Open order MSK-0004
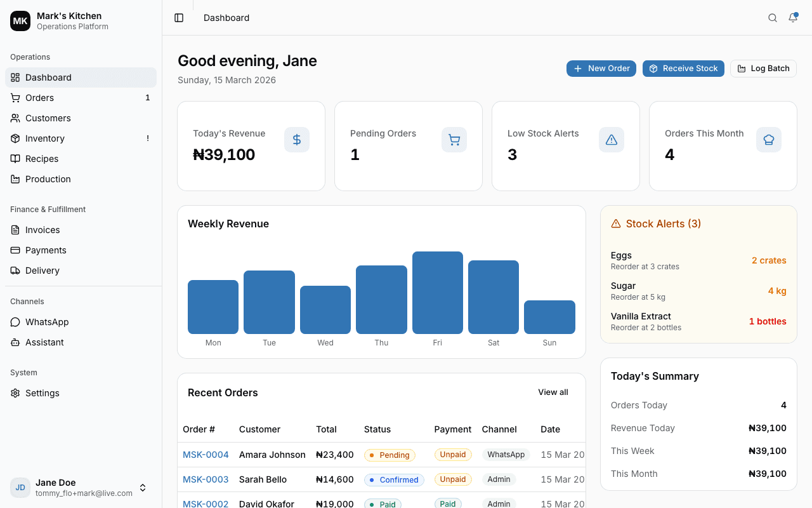 tap(206, 455)
